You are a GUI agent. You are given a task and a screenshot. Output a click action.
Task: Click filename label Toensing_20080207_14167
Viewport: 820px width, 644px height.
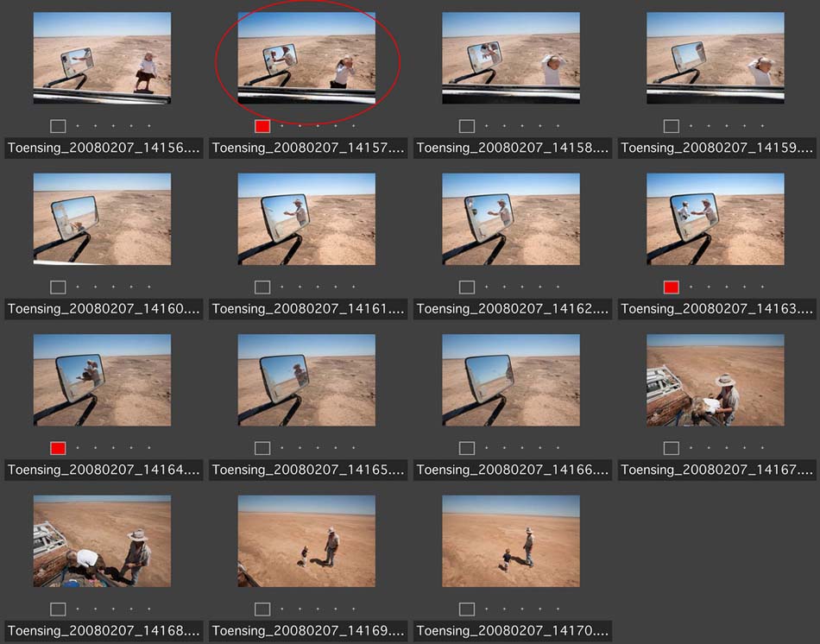click(717, 470)
